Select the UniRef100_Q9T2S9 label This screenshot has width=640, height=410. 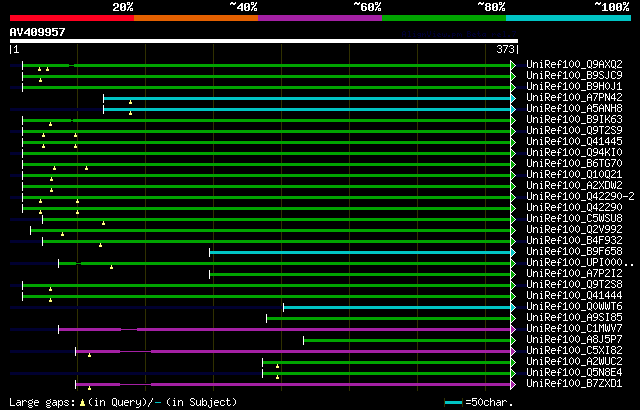(574, 131)
